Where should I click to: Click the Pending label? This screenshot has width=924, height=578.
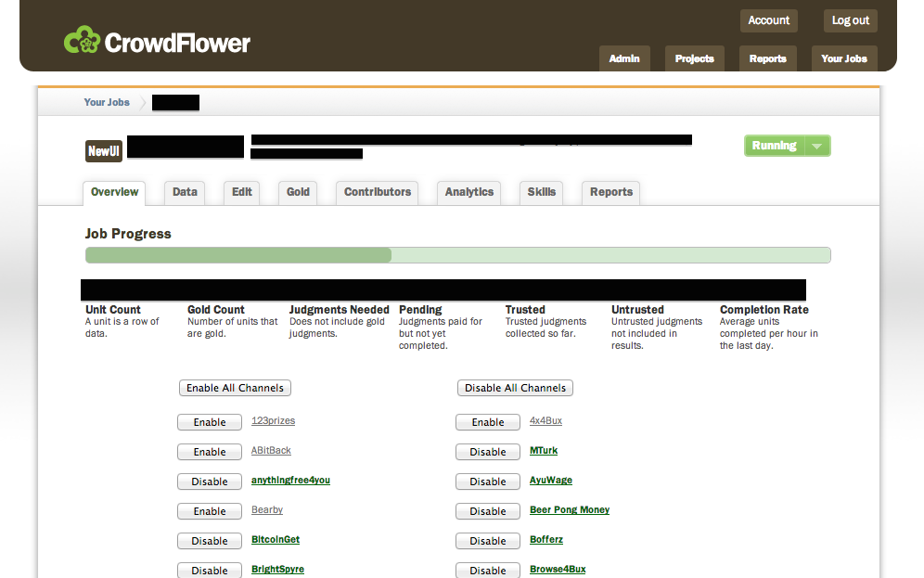pyautogui.click(x=420, y=310)
